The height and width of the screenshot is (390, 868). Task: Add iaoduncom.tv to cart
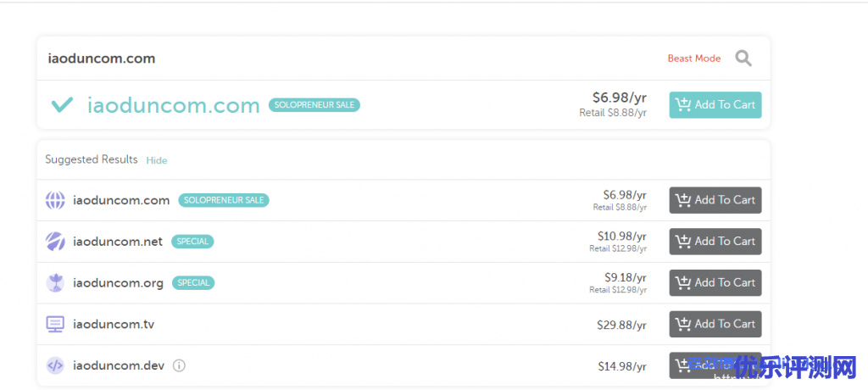[x=715, y=324]
